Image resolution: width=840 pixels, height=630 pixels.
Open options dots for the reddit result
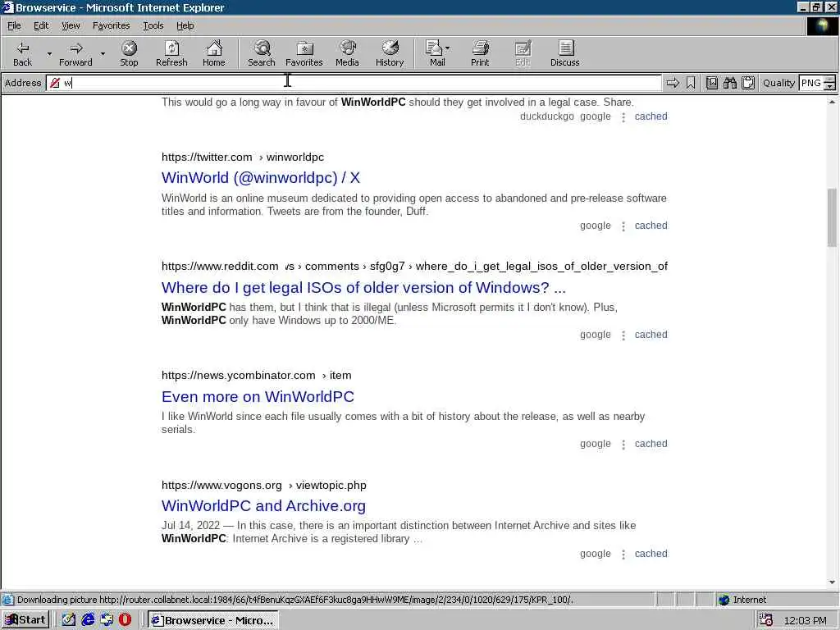click(x=623, y=336)
